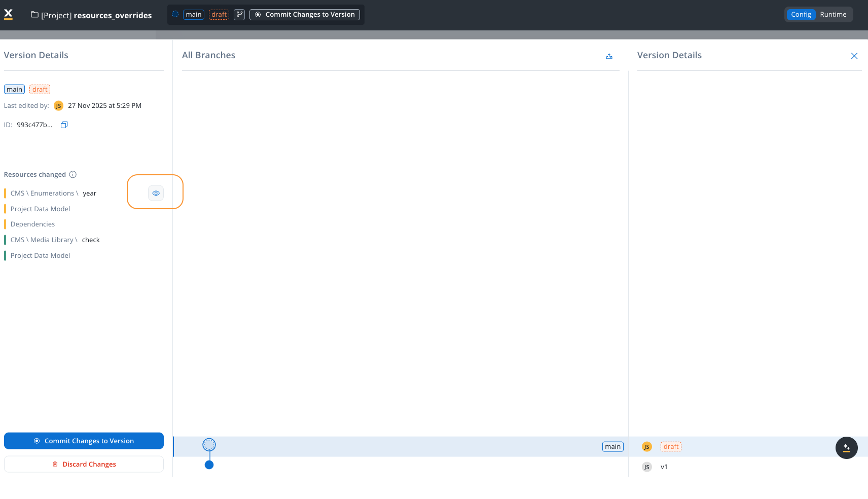Select the dotted blue branch node indicator
Viewport: 868px width, 499px height.
coord(209,444)
